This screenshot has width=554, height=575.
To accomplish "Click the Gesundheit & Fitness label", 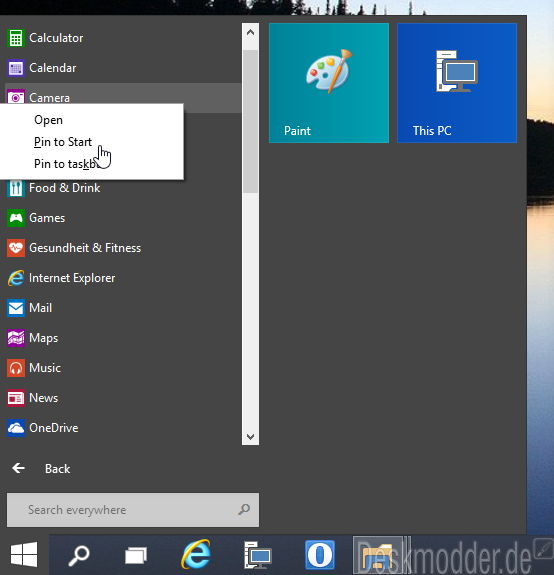I will [85, 248].
